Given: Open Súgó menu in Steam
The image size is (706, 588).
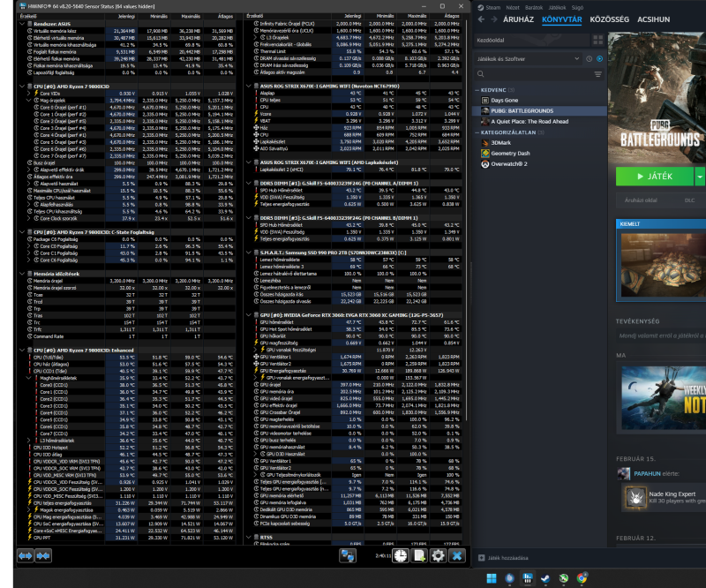Looking at the screenshot, I should point(577,7).
